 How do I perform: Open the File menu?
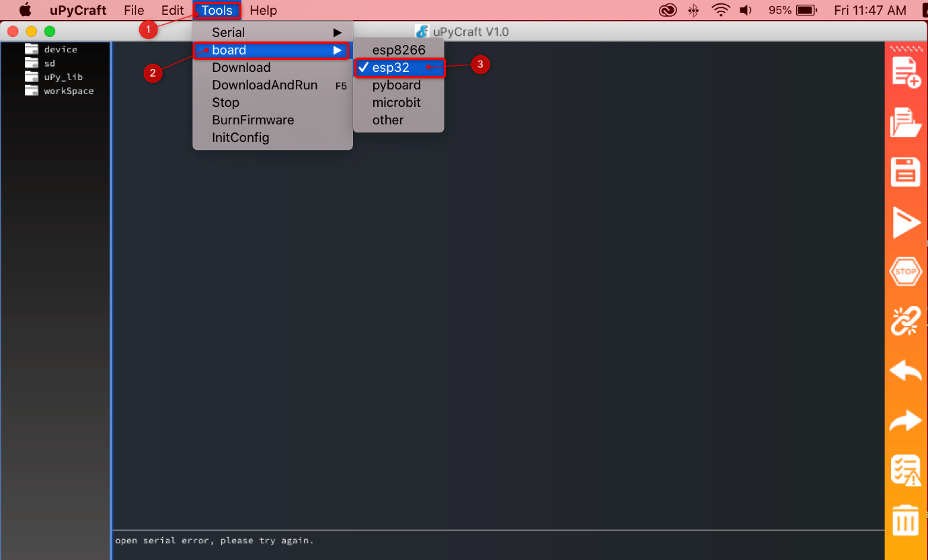pyautogui.click(x=134, y=10)
